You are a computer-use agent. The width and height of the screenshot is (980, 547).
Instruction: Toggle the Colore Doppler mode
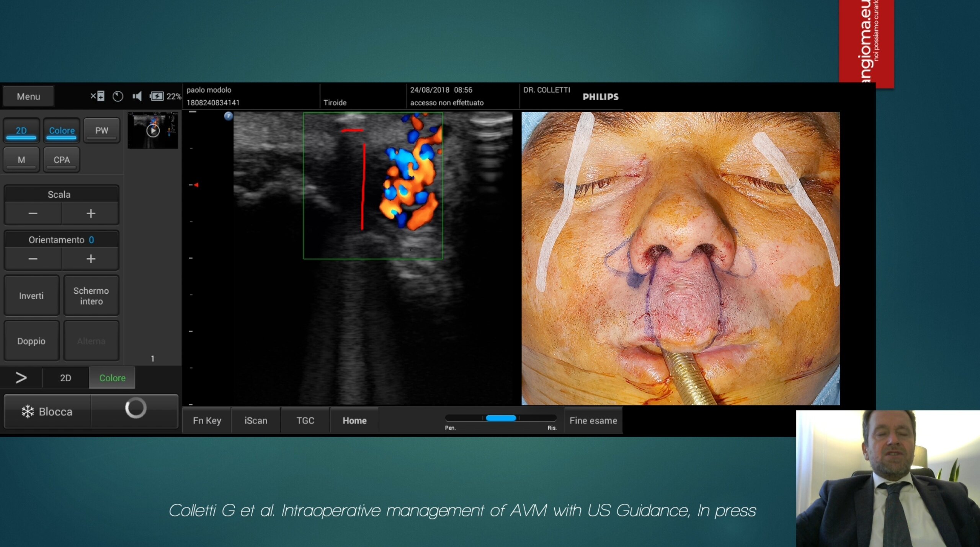62,130
